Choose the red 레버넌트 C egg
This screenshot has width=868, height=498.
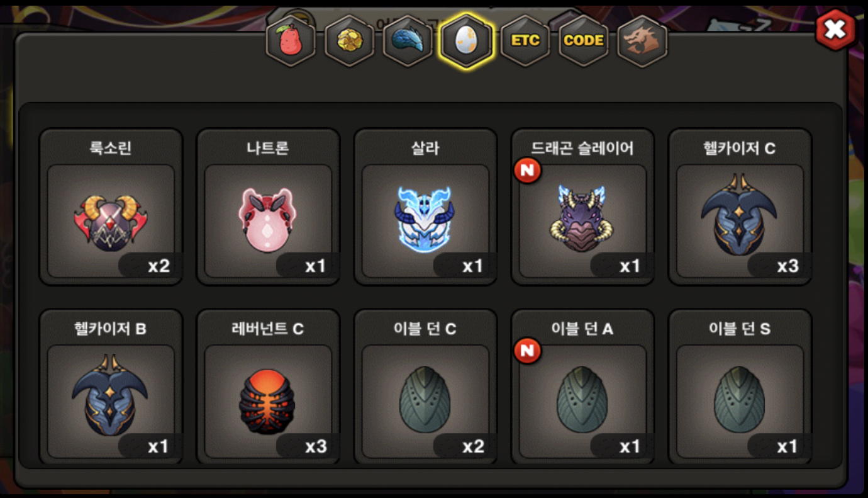click(x=269, y=387)
